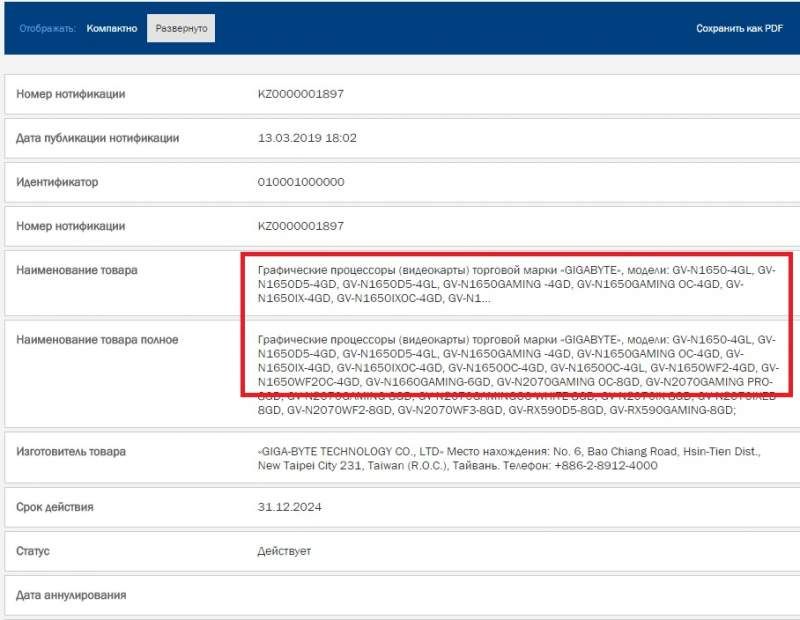Click Сохранить как PDF link
The height and width of the screenshot is (620, 800).
(x=739, y=29)
